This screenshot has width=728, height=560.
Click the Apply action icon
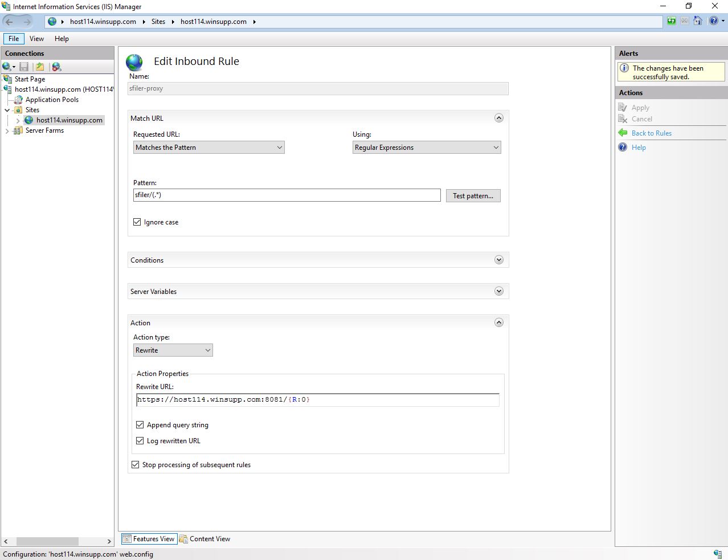(623, 107)
